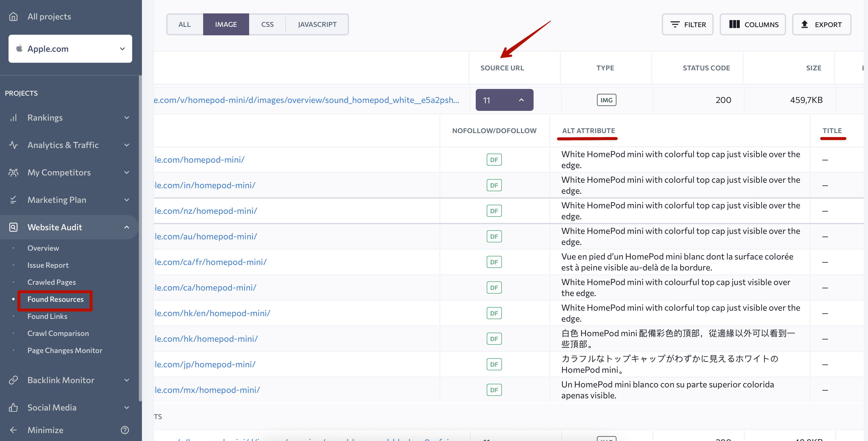Open the le.com/ca/fr/homepod-mini/ link
This screenshot has height=441, width=868.
click(210, 262)
